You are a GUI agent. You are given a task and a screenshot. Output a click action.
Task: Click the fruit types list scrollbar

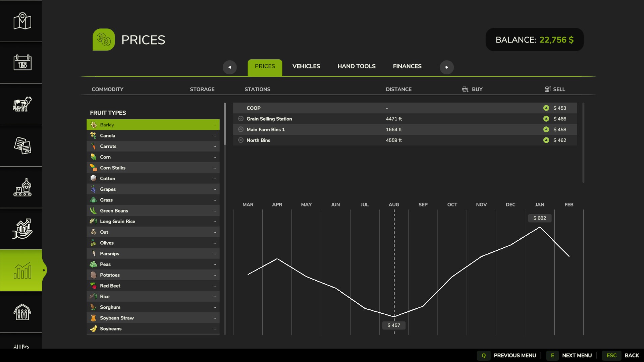pos(225,124)
